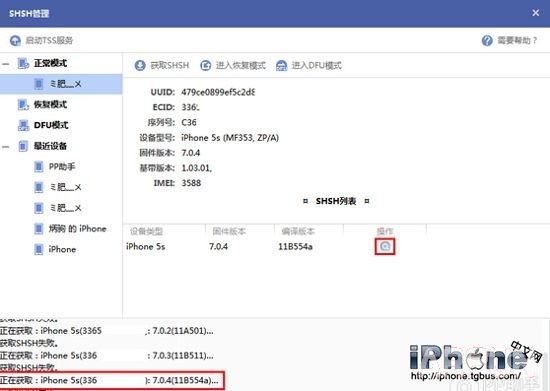The width and height of the screenshot is (550, 391).
Task: Select the last iPhone recent device
Action: point(62,249)
